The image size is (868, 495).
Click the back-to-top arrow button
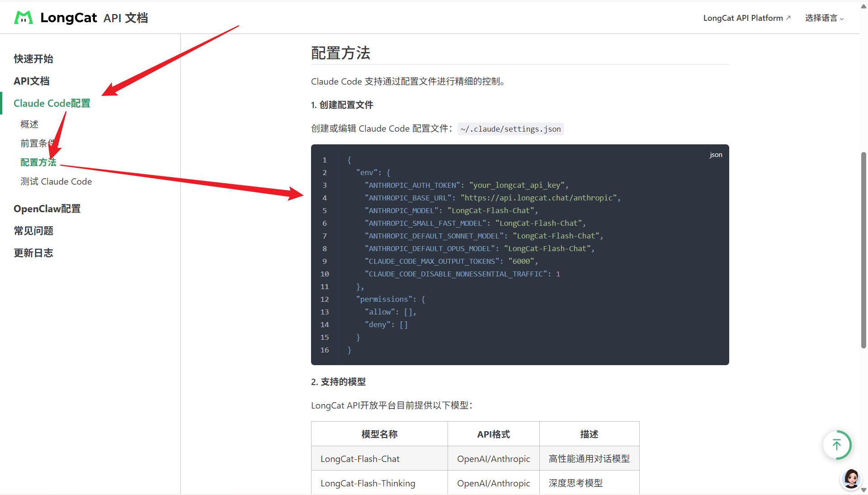coord(837,445)
